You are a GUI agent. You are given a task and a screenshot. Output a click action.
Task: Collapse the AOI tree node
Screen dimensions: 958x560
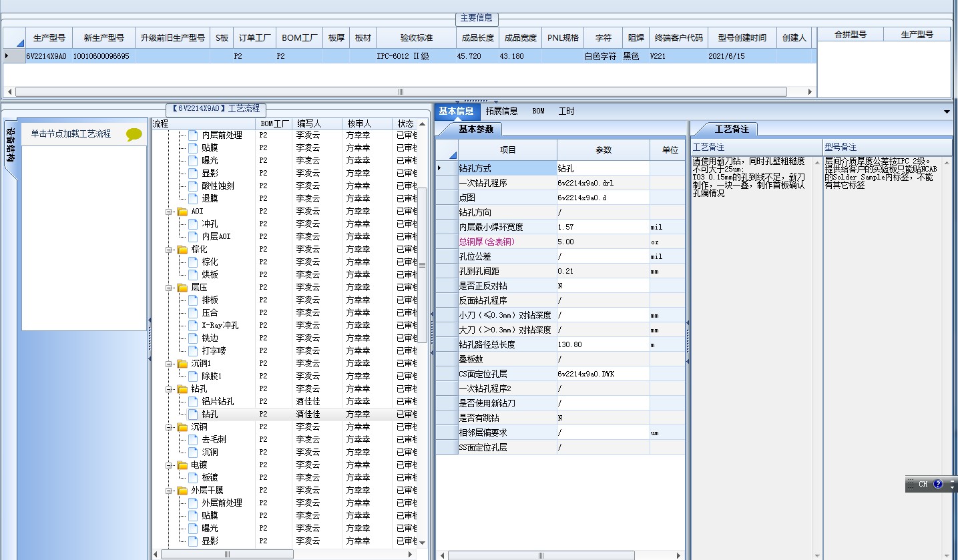169,212
